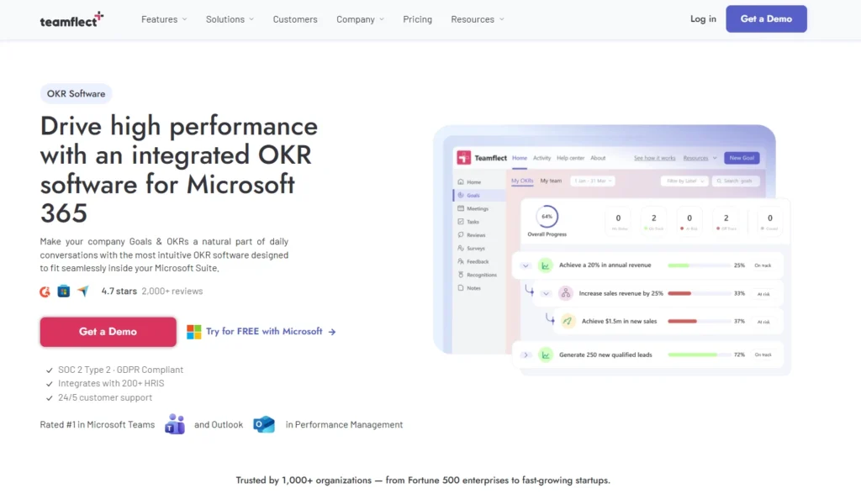Click the org icon beside Increase sales revenue by 25%

point(566,293)
